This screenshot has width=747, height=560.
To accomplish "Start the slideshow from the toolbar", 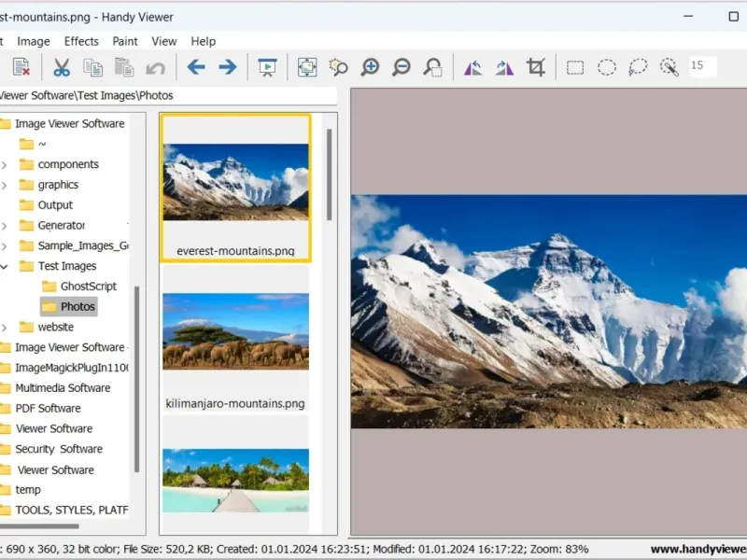I will coord(267,67).
